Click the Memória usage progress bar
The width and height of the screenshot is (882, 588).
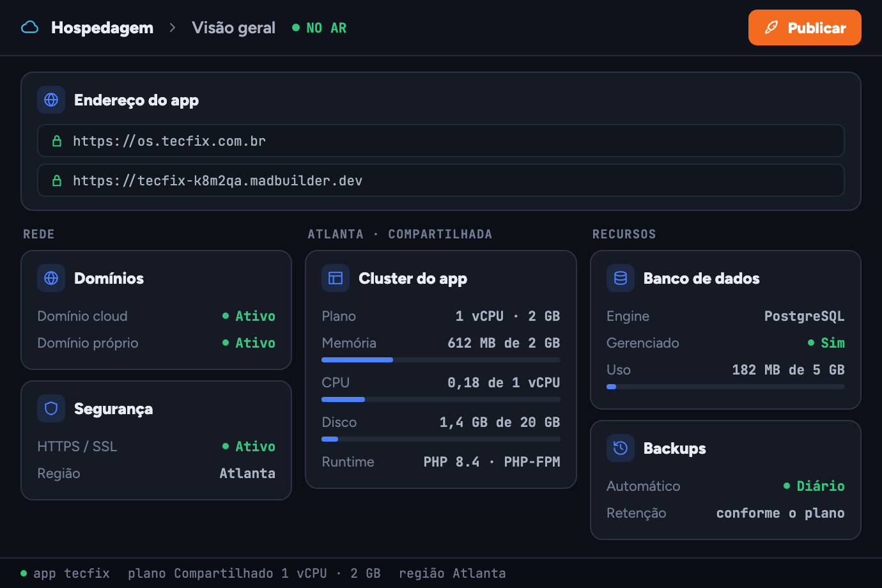(x=441, y=360)
